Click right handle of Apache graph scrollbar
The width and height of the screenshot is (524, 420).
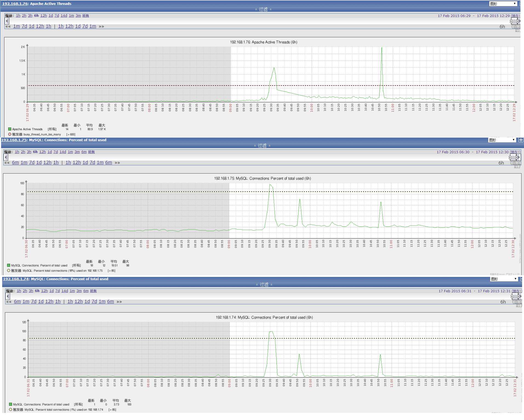517,21
